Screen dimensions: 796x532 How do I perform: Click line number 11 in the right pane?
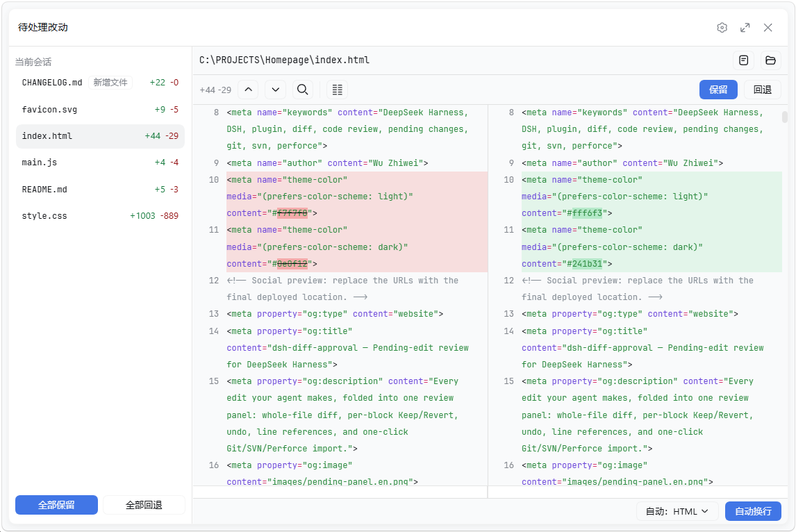[508, 230]
